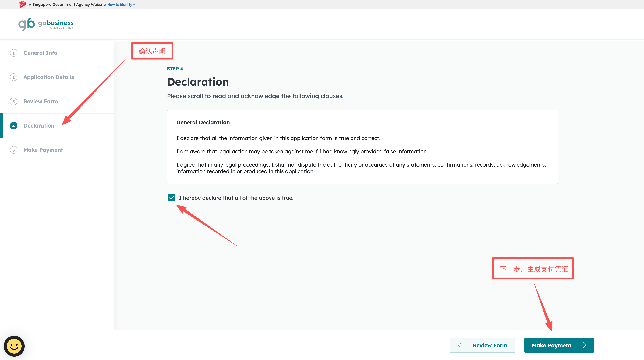The height and width of the screenshot is (360, 644).
Task: Select Review Form in the sidebar
Action: [41, 102]
